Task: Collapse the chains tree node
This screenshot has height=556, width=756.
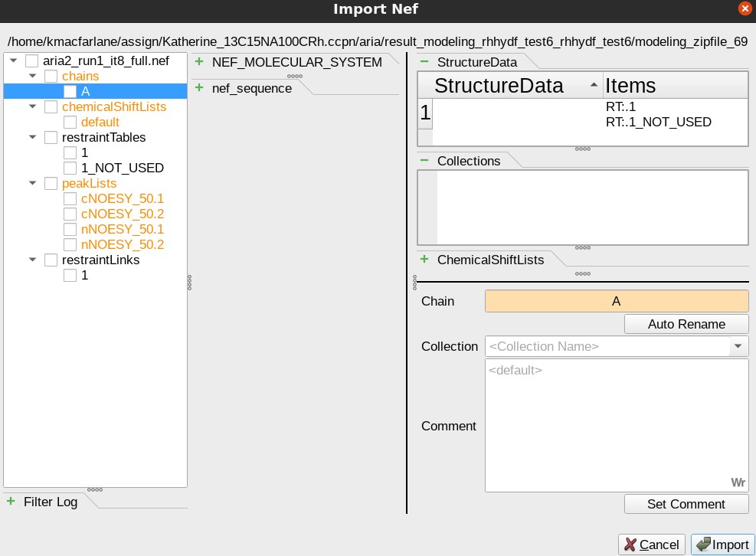Action: pos(33,76)
